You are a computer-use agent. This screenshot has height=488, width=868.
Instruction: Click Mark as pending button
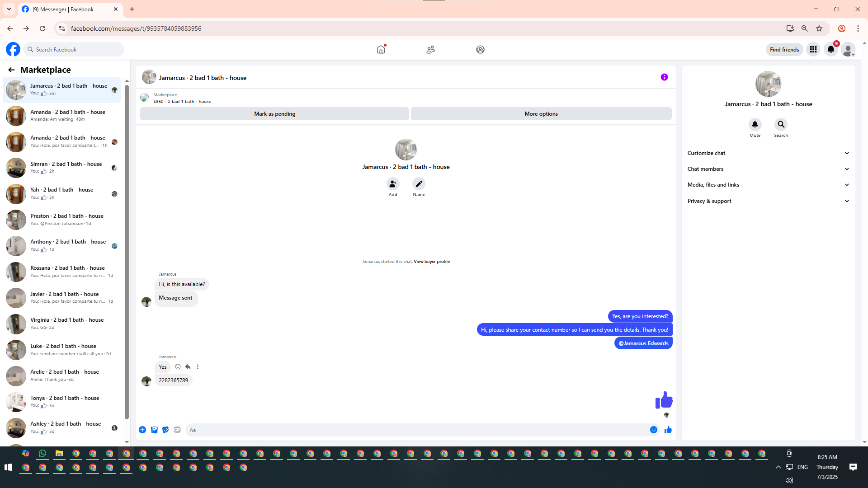pos(274,114)
